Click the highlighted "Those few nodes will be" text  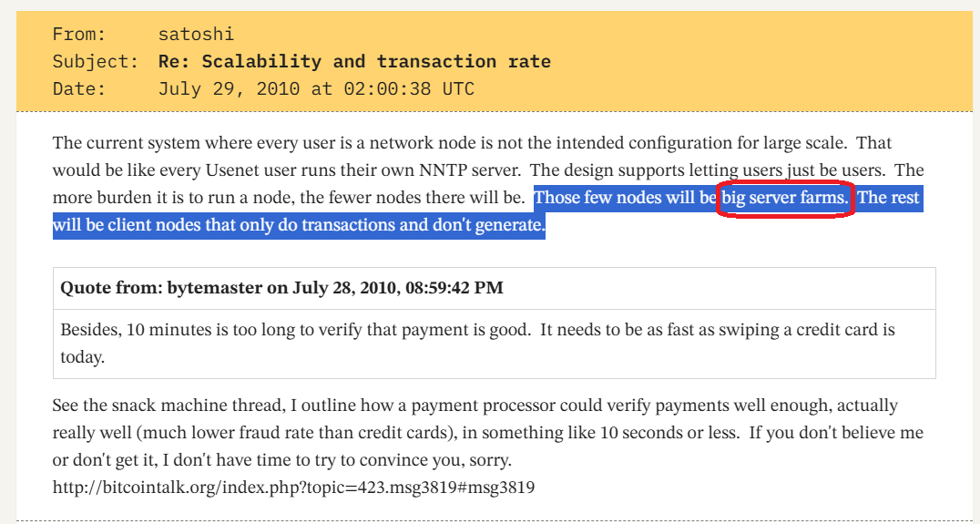626,198
